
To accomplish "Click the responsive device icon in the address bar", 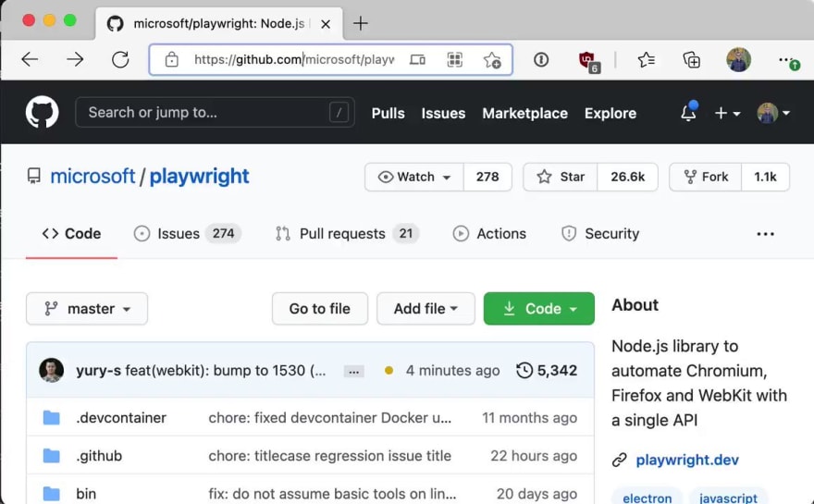I will click(x=417, y=60).
